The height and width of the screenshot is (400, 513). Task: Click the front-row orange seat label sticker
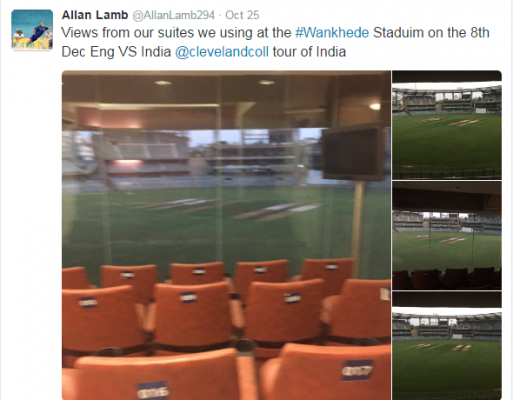[356, 370]
